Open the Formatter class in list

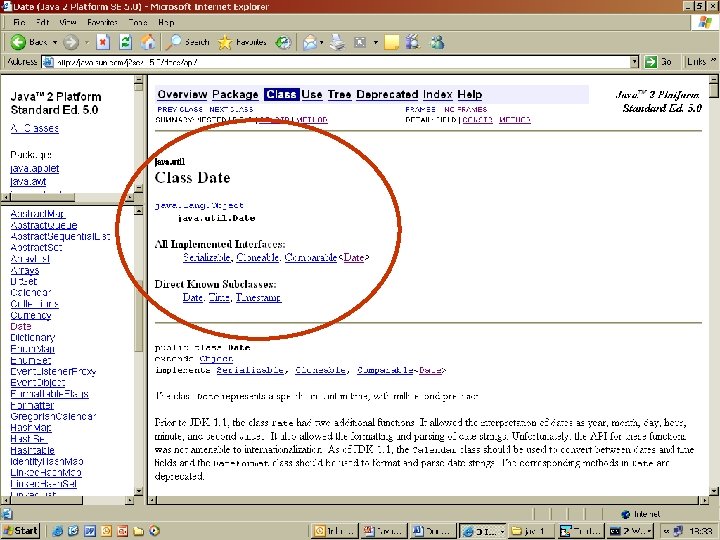point(32,405)
